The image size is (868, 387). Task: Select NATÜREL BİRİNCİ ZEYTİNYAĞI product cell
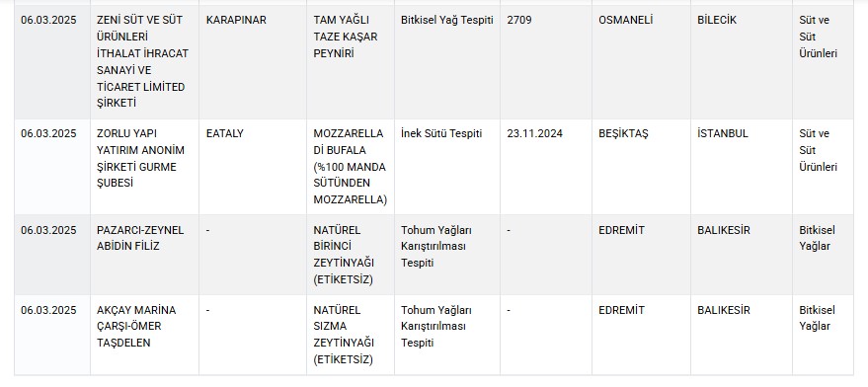pos(351,255)
